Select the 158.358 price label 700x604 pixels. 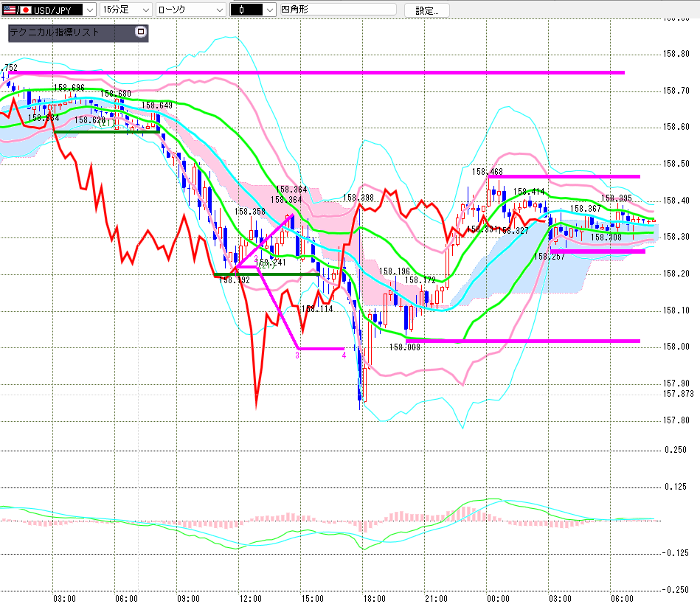249,211
